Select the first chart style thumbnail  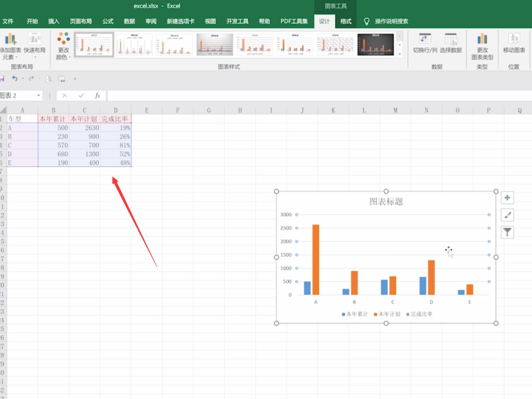(94, 45)
